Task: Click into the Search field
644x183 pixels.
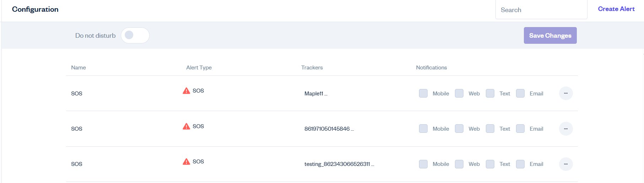Action: [541, 10]
